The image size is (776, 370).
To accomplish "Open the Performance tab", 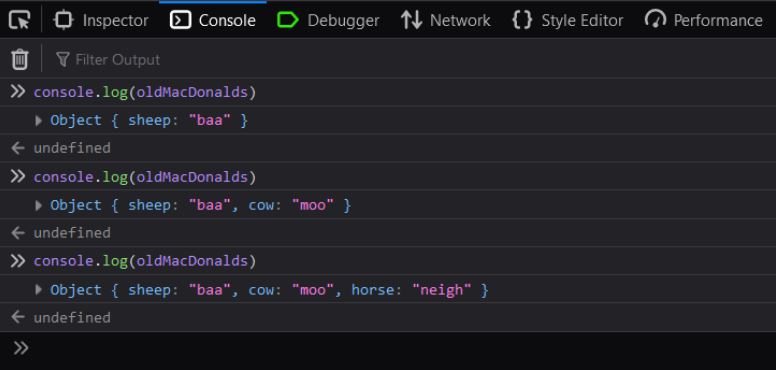I will (703, 20).
